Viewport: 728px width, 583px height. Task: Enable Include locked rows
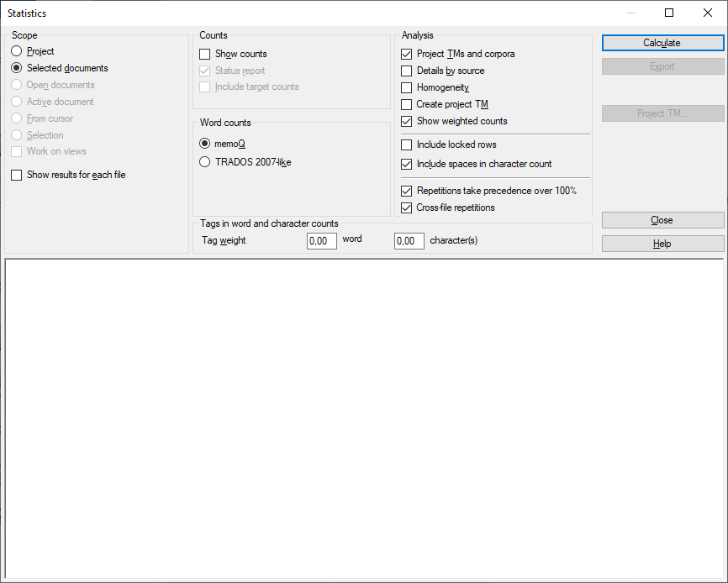tap(406, 144)
